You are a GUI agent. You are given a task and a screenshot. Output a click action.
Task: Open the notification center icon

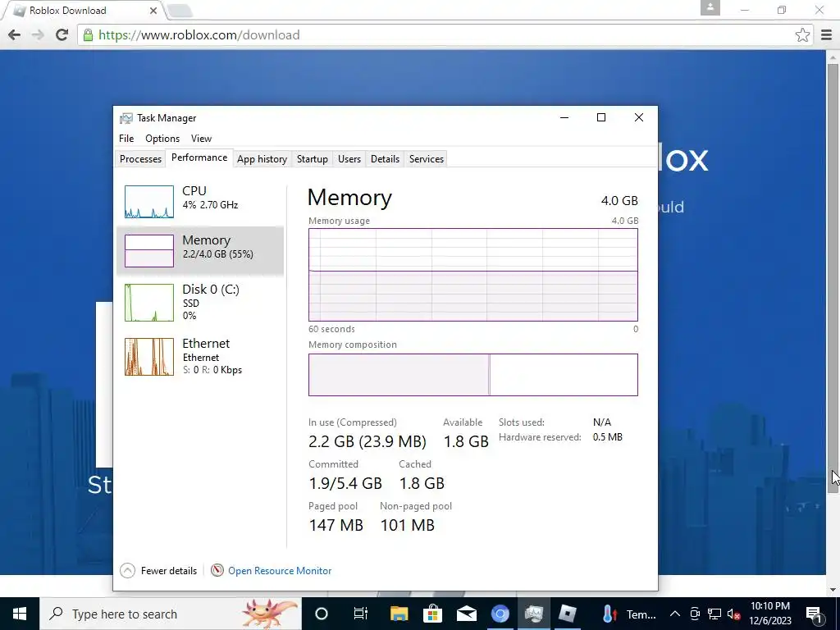[x=814, y=614]
